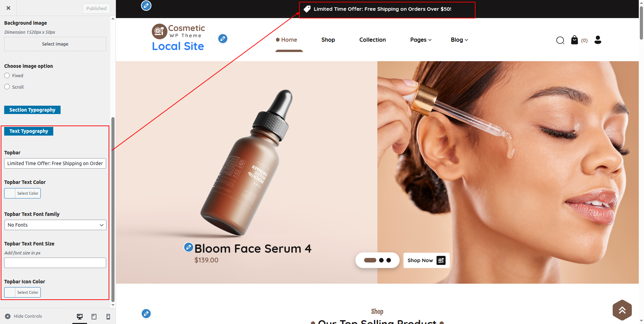Close the customizer panel with X

point(8,8)
